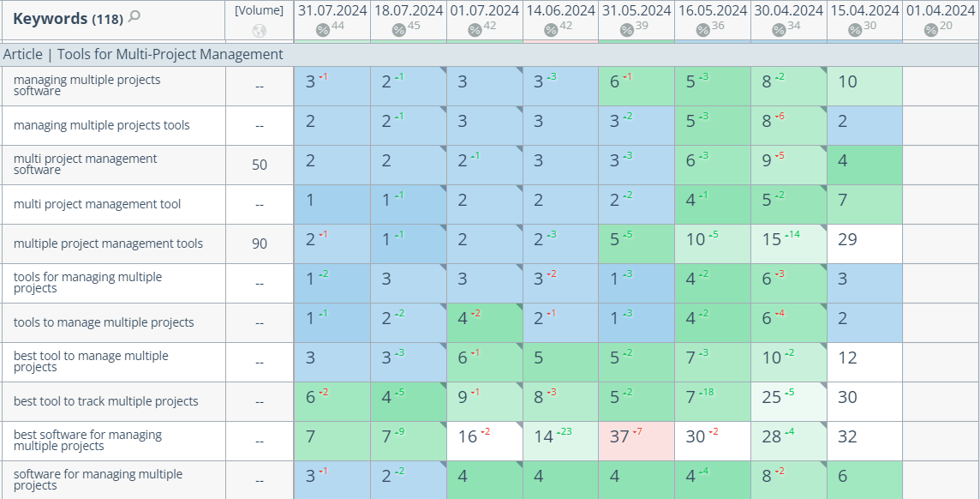Click the percent icon under 31.07.2024
Screen dimensions: 980x499
pos(323,30)
